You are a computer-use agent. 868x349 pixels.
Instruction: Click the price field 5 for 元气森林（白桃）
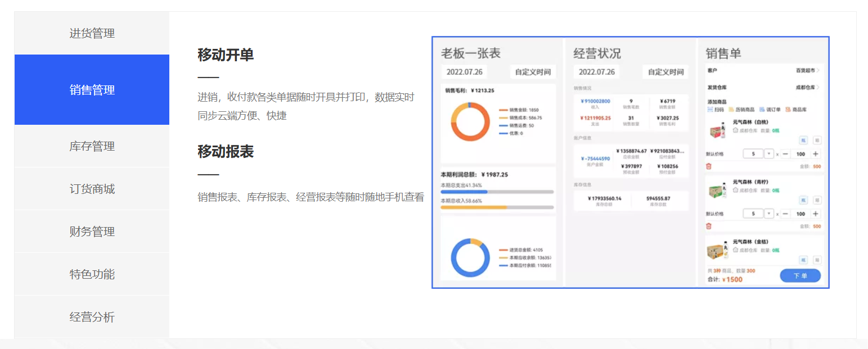753,154
